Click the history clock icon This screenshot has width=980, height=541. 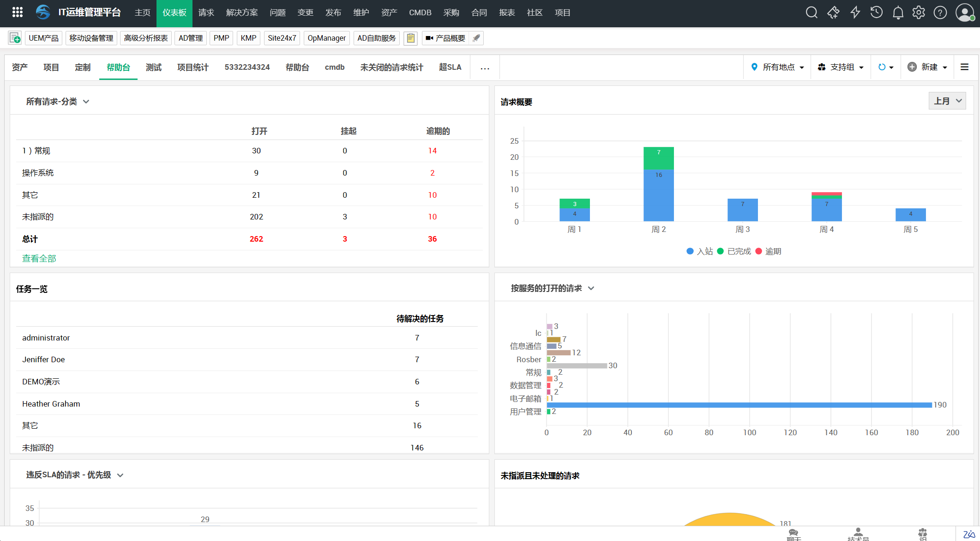(876, 12)
